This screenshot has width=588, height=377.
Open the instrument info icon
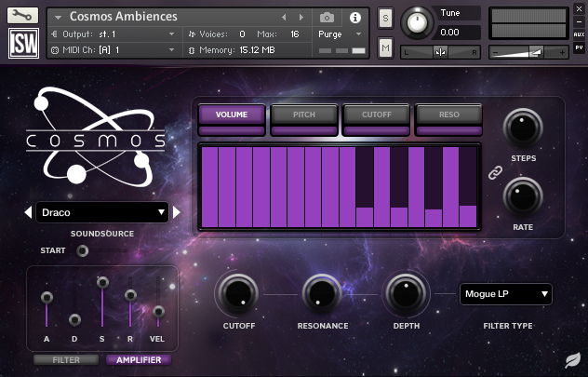pos(354,18)
